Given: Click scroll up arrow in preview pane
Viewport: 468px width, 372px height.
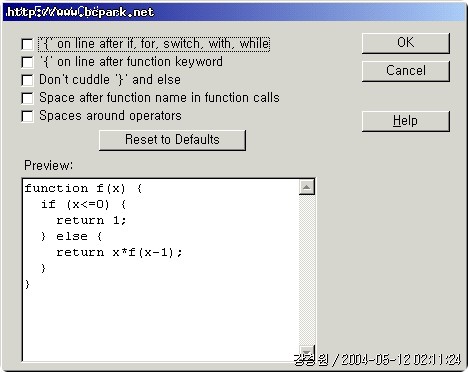Looking at the screenshot, I should [307, 187].
